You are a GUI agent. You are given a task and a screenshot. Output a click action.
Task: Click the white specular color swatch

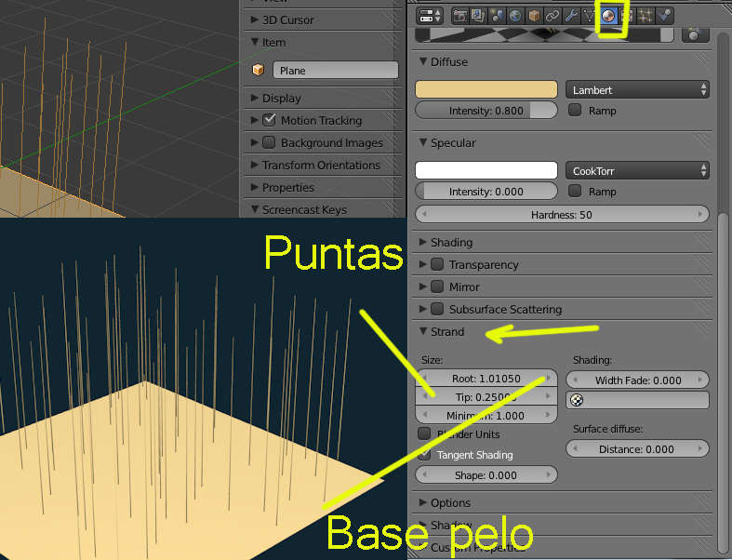point(486,170)
